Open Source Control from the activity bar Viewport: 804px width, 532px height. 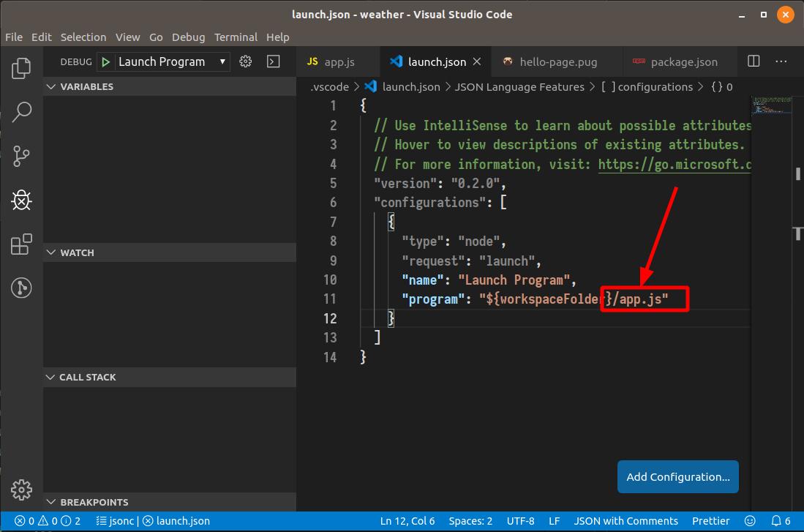coord(21,156)
